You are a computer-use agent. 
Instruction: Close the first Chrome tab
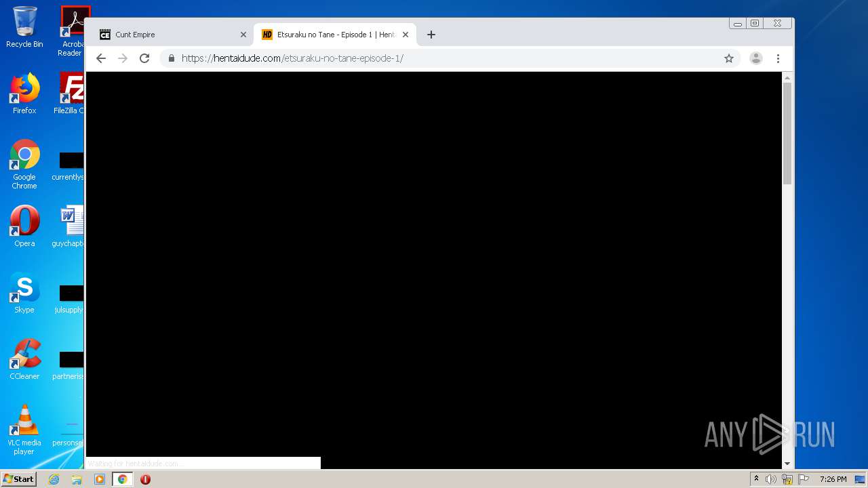pos(243,35)
